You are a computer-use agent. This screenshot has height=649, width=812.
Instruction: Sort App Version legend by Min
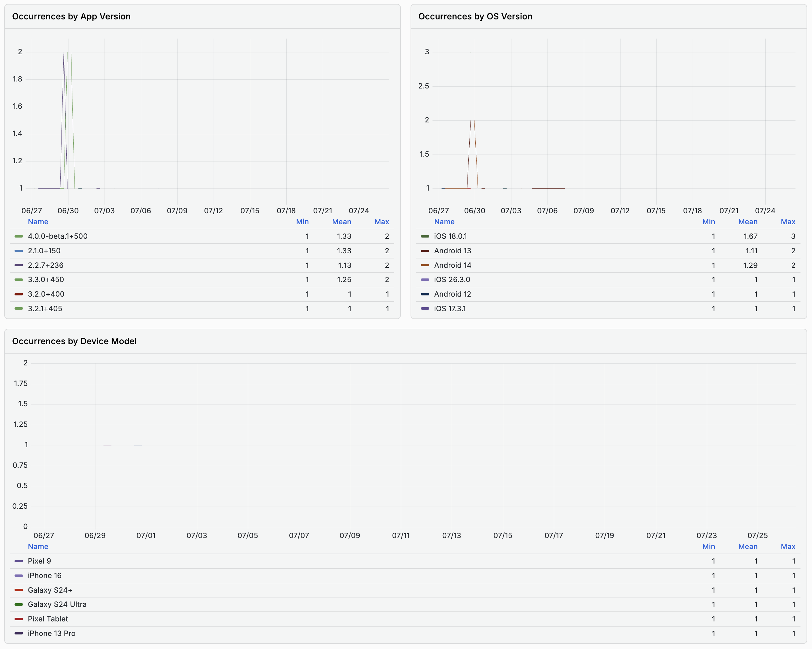(x=302, y=222)
